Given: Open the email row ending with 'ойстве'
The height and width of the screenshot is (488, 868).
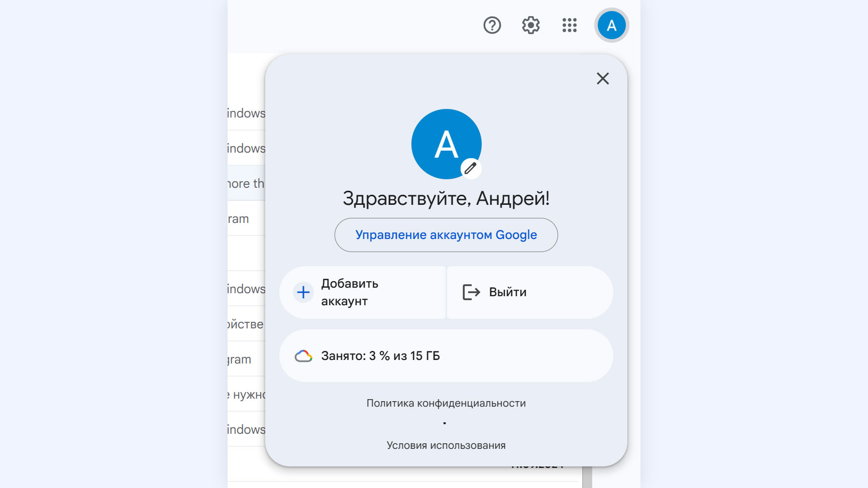Looking at the screenshot, I should point(246,324).
